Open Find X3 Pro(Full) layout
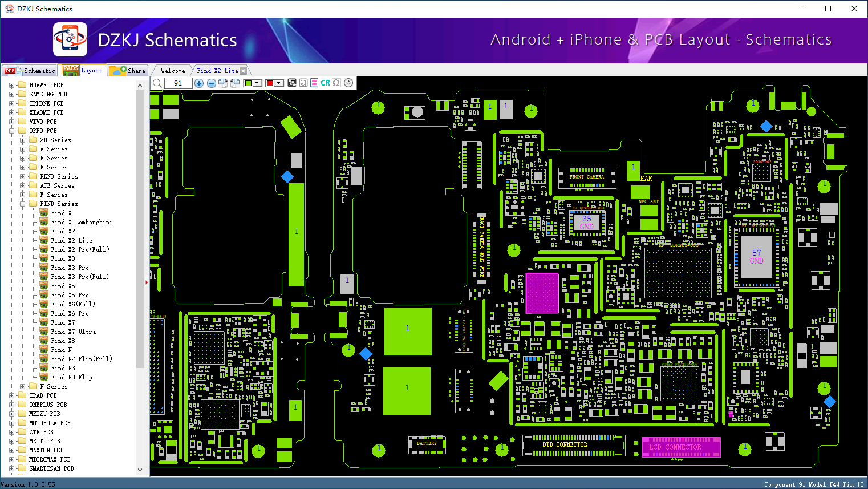 tap(80, 277)
